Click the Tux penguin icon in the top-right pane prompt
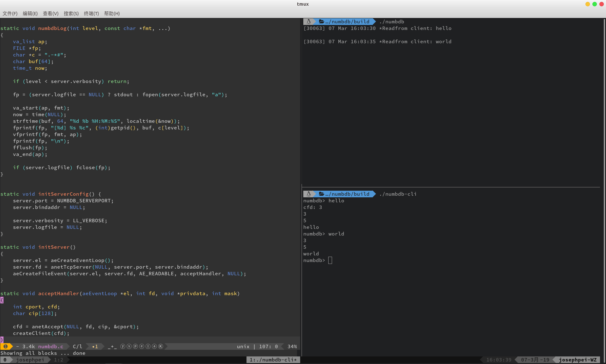Image resolution: width=606 pixels, height=364 pixels. pyautogui.click(x=309, y=21)
